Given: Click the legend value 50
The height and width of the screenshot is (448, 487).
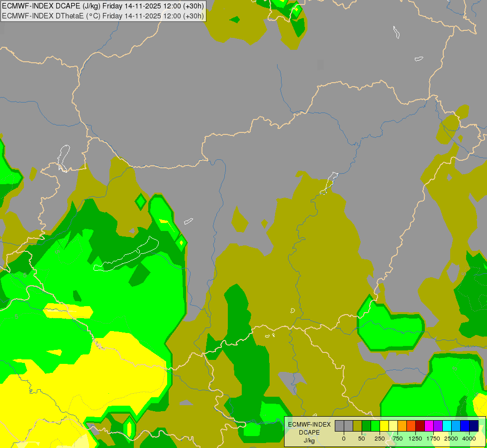Looking at the screenshot, I should tap(362, 439).
